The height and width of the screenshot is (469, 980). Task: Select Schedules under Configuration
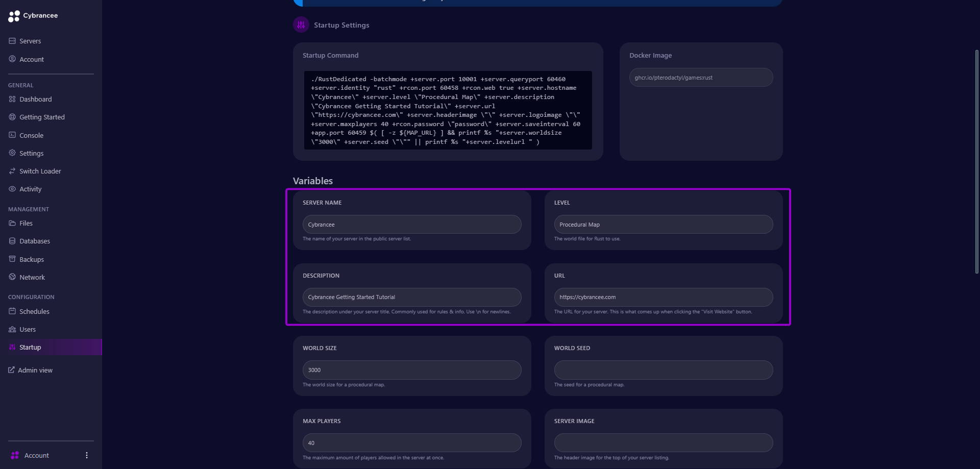coord(34,311)
